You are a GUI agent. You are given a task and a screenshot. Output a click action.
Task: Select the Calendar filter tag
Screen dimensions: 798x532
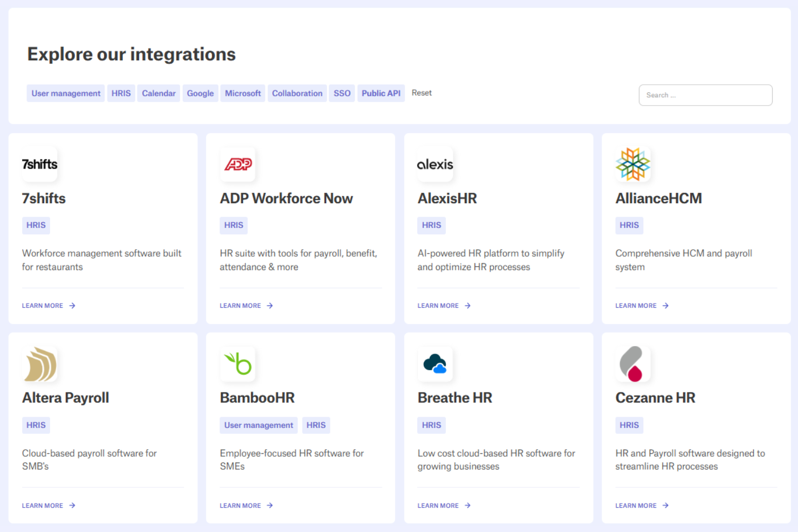pyautogui.click(x=159, y=93)
